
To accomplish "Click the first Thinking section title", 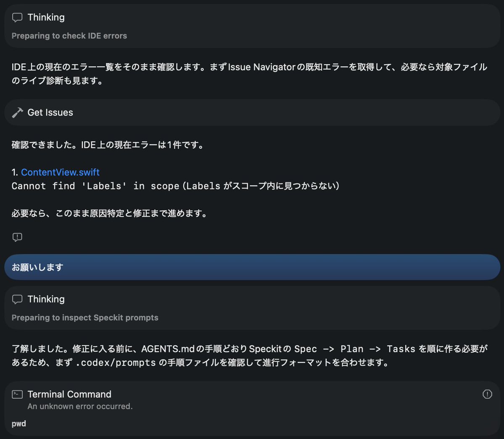I will [x=46, y=17].
